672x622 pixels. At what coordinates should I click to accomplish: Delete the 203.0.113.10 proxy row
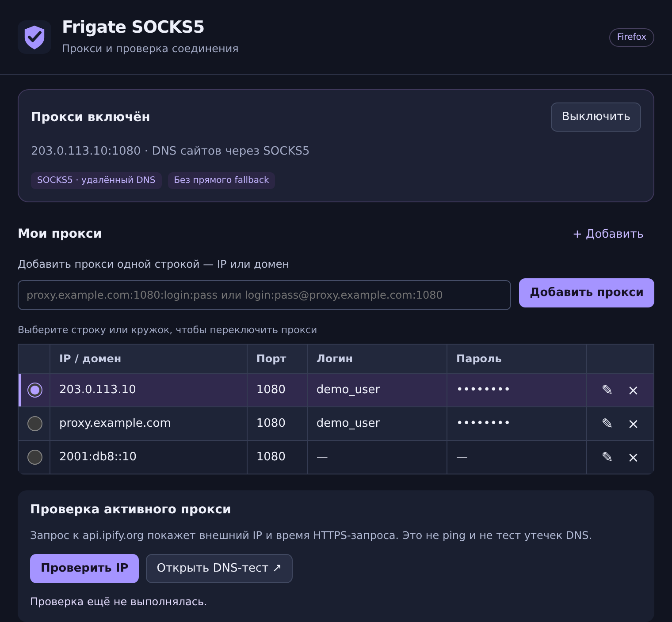pyautogui.click(x=633, y=390)
